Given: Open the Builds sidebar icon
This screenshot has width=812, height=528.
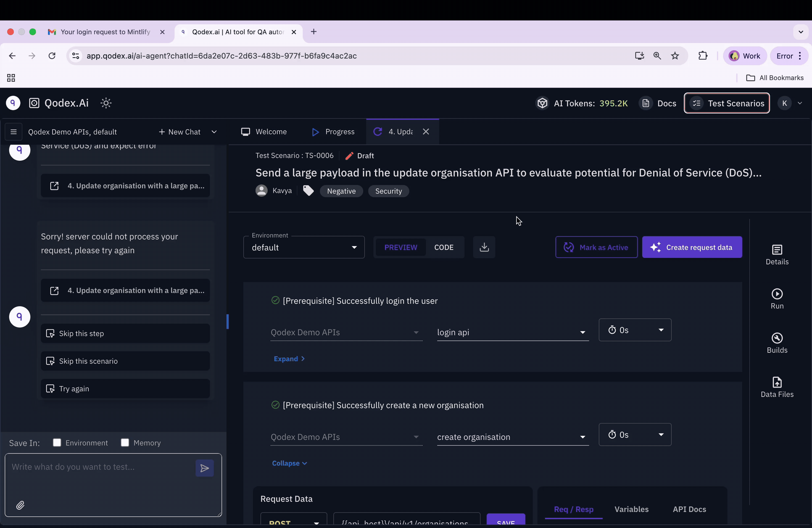Looking at the screenshot, I should [777, 343].
